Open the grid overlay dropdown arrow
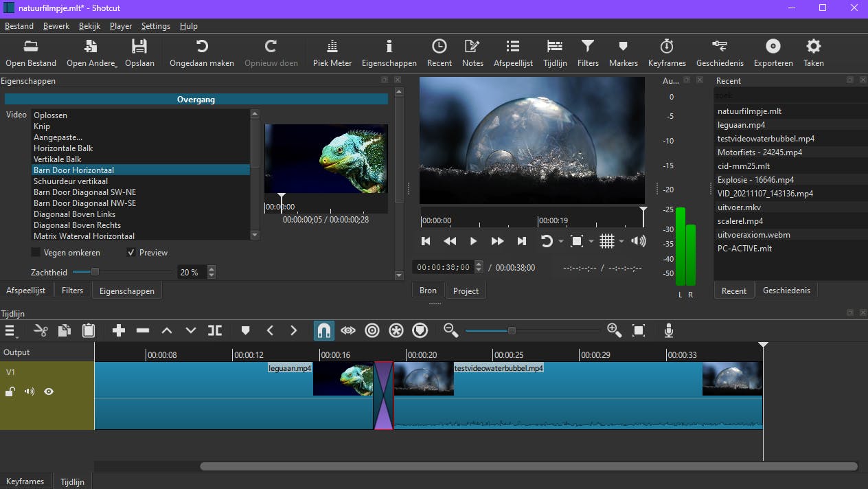The width and height of the screenshot is (868, 489). tap(621, 241)
